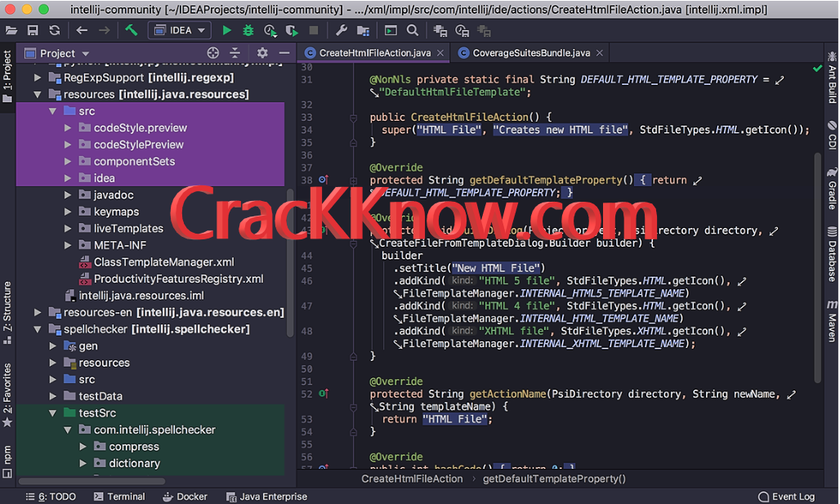Switch to the CreateHtmlFileAction.java tab
Screen dimensions: 840x504
pyautogui.click(x=374, y=53)
